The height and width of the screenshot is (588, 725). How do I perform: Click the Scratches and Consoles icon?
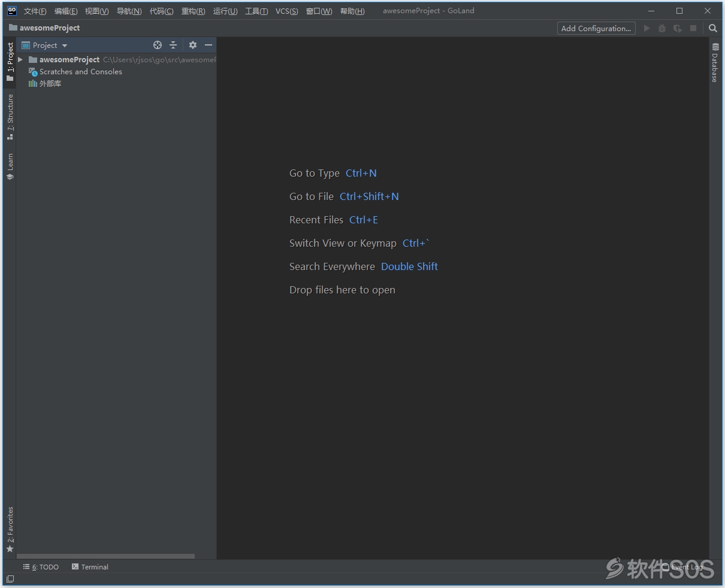(33, 72)
